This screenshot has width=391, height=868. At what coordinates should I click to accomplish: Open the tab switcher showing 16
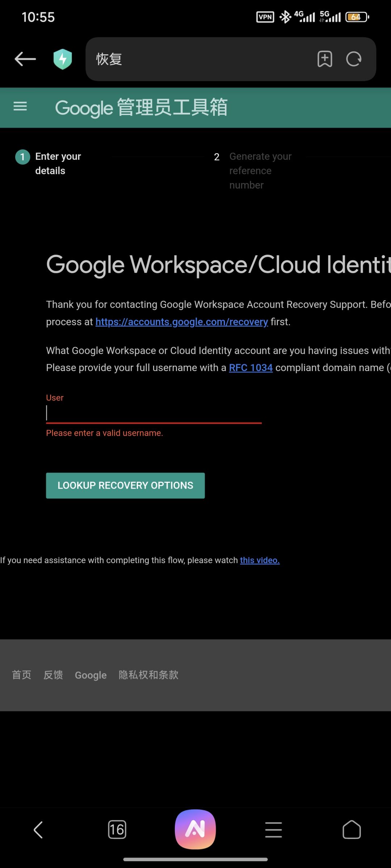[117, 829]
